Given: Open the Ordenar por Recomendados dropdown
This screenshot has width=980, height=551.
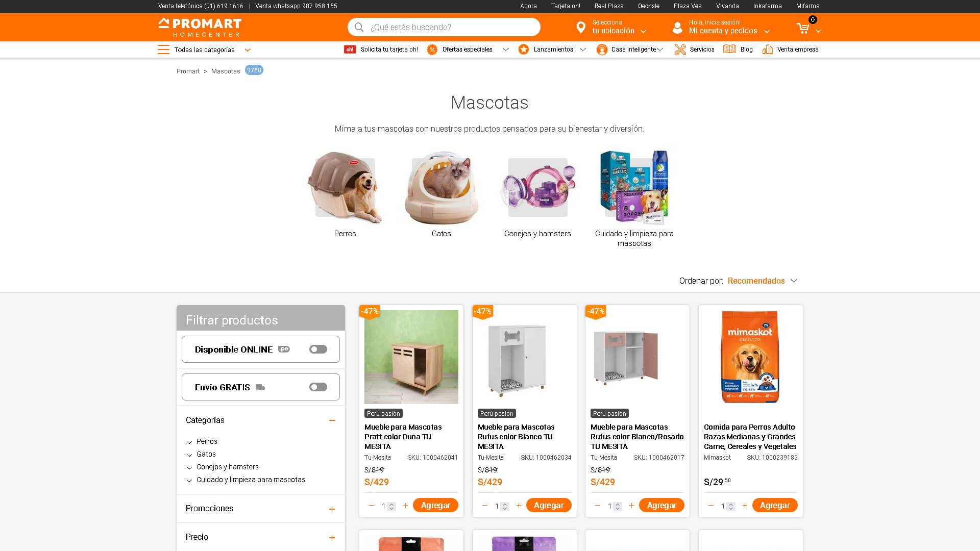Looking at the screenshot, I should pyautogui.click(x=762, y=281).
